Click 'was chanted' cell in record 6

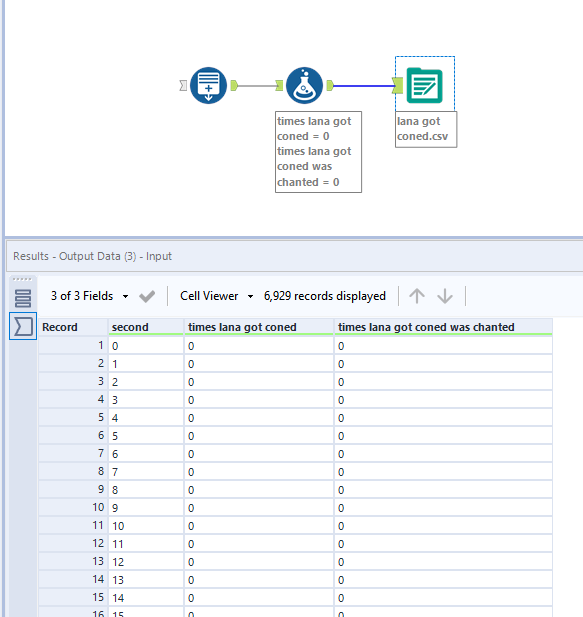[x=443, y=436]
